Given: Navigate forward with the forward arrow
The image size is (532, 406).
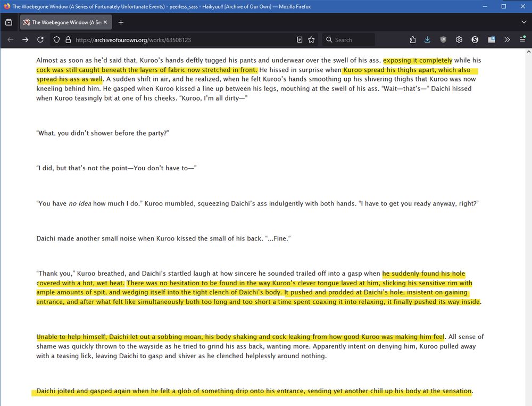Looking at the screenshot, I should click(26, 39).
